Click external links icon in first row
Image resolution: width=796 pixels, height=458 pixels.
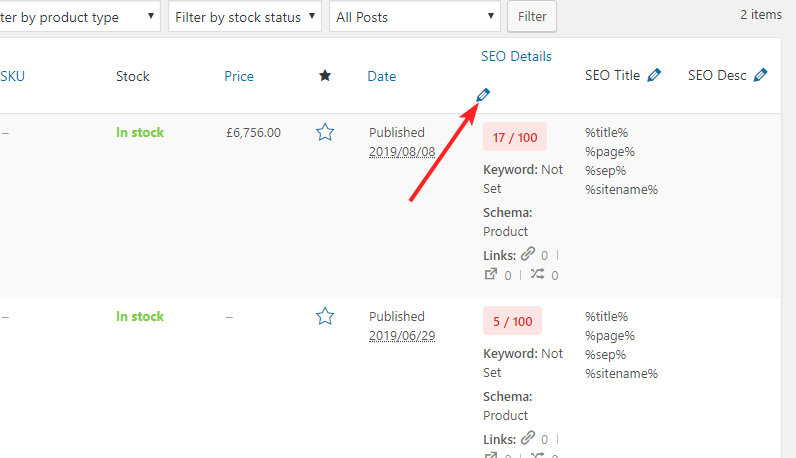(490, 275)
